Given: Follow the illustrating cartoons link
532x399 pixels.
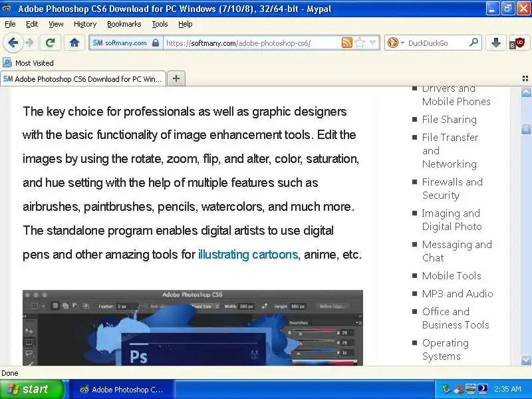Looking at the screenshot, I should pos(248,255).
